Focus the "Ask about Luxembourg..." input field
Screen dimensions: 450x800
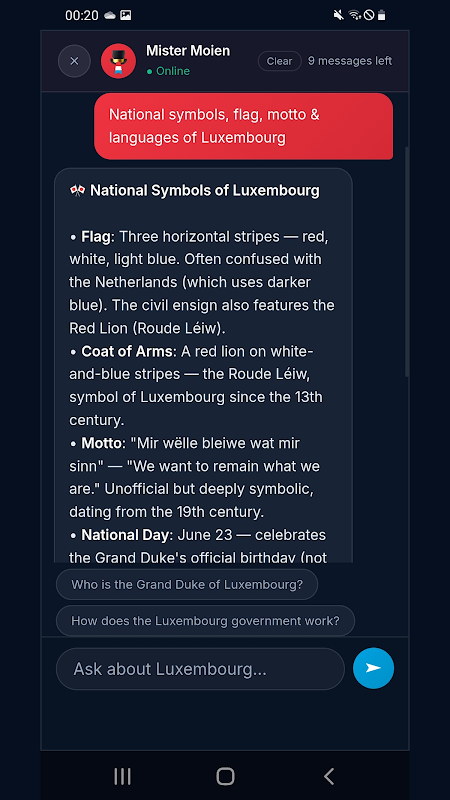click(x=201, y=669)
